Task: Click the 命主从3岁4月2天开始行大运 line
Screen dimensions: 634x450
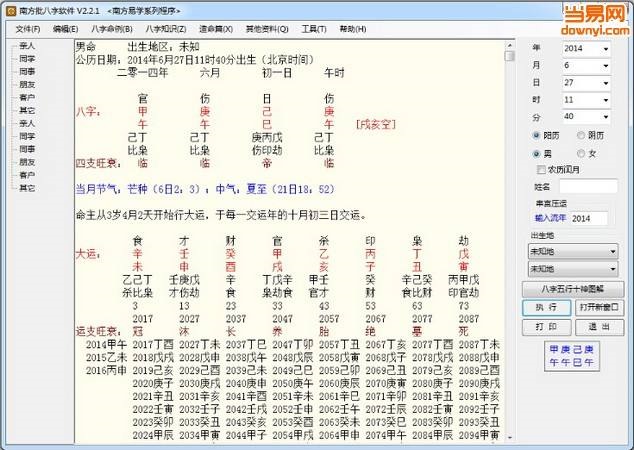Action: [221, 215]
